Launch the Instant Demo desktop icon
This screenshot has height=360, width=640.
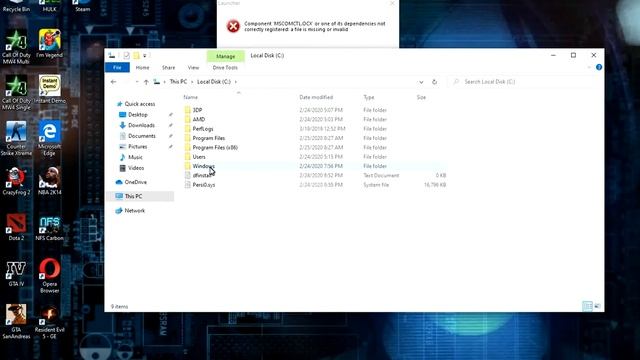point(49,89)
